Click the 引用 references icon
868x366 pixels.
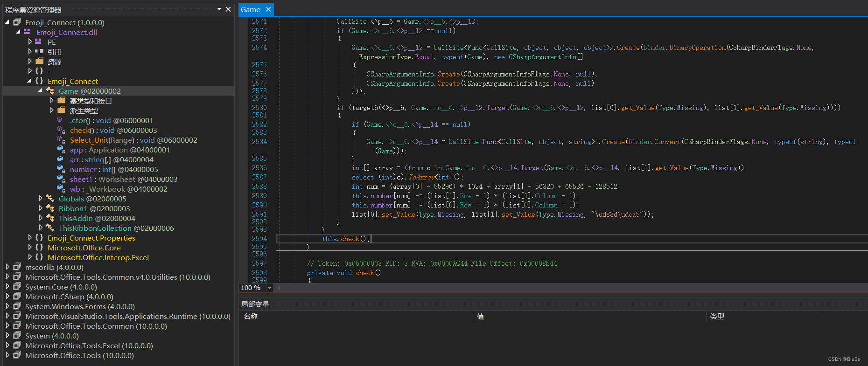coord(39,51)
